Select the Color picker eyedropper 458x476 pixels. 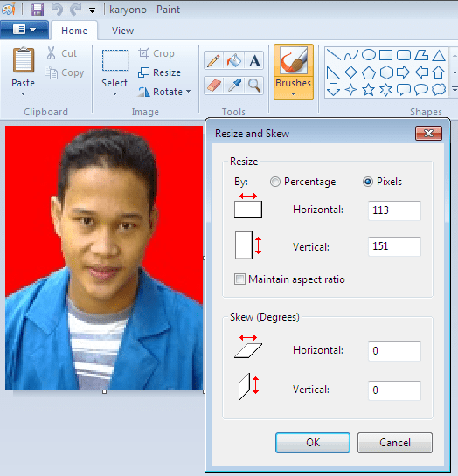[x=234, y=86]
